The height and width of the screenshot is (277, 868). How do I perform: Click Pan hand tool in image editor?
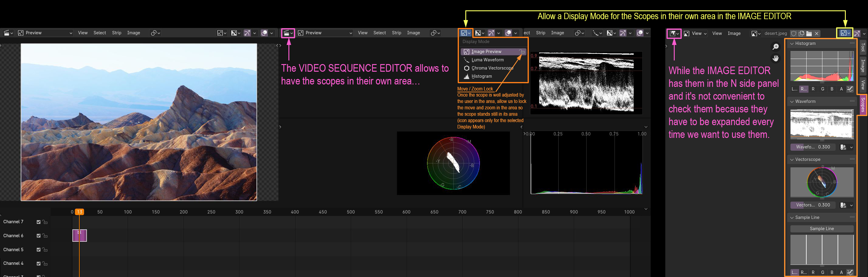coord(776,58)
